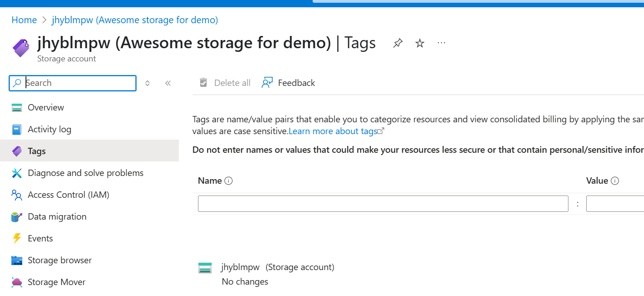Click the tag Value input field
The image size is (644, 296).
tap(615, 204)
